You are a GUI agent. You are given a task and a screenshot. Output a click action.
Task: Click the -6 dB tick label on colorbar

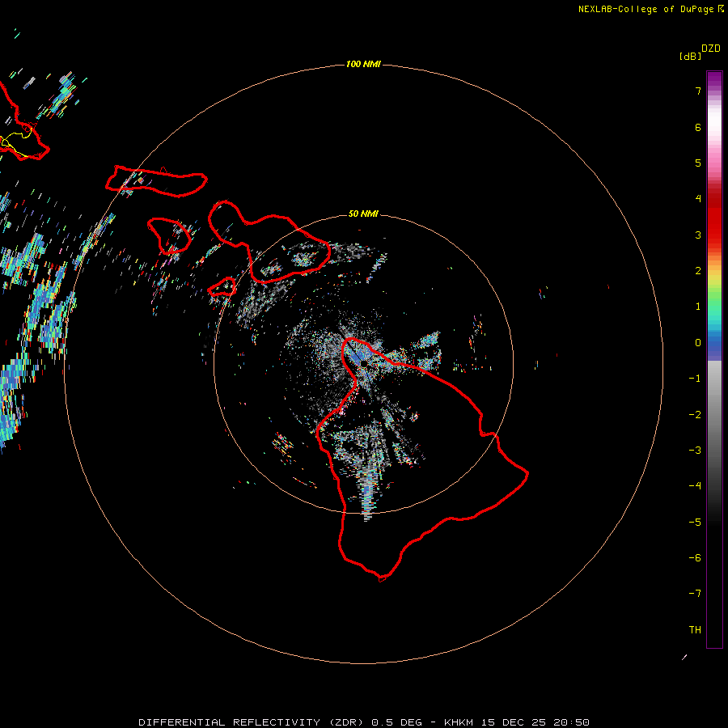695,558
